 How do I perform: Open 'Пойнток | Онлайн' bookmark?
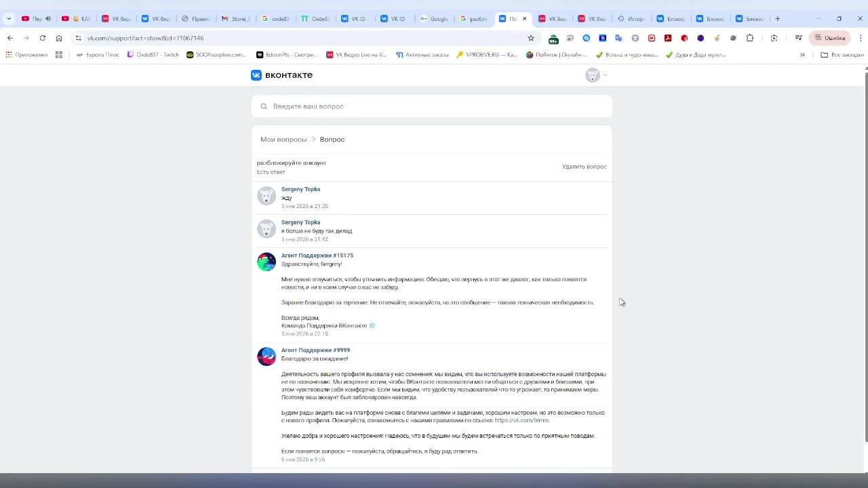click(557, 54)
